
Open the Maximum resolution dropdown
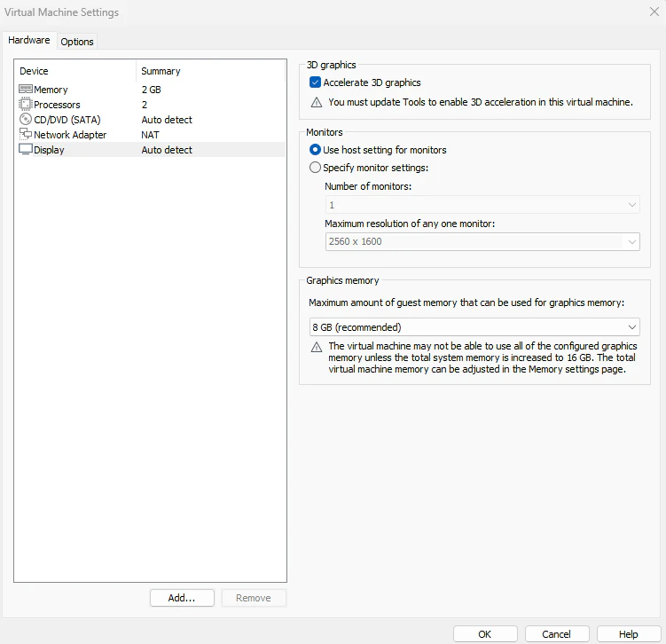pyautogui.click(x=482, y=241)
